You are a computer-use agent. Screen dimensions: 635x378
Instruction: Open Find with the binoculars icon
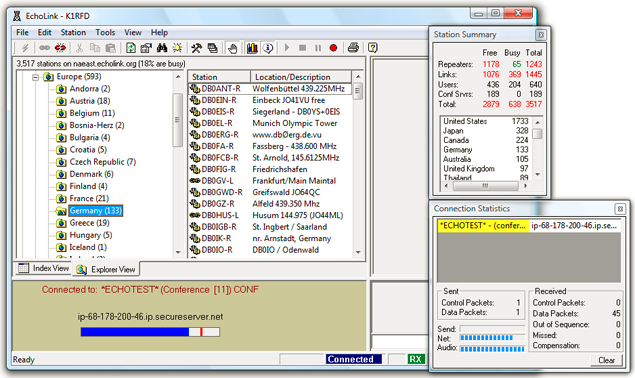(162, 48)
